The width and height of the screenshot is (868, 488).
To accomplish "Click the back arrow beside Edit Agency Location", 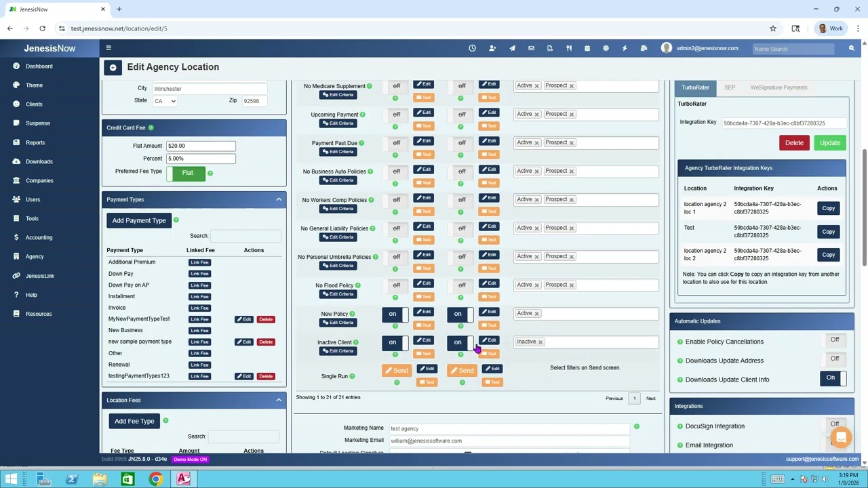I will (x=113, y=67).
